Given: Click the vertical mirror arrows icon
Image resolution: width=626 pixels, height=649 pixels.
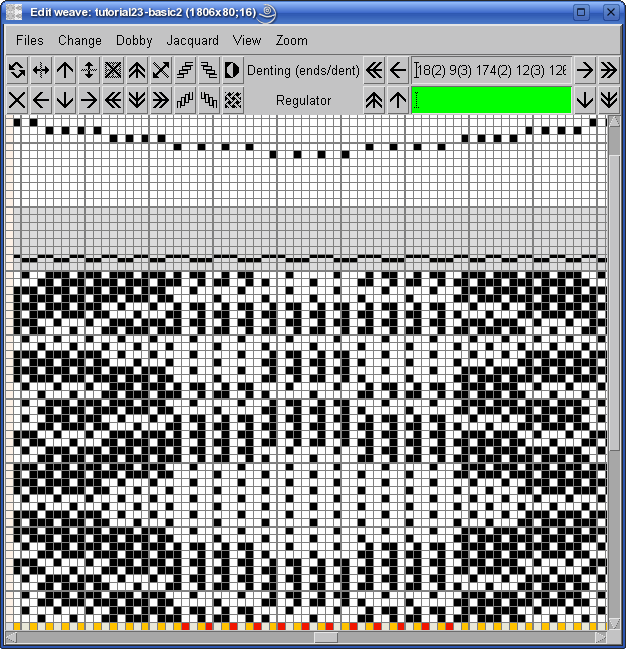Looking at the screenshot, I should click(89, 70).
